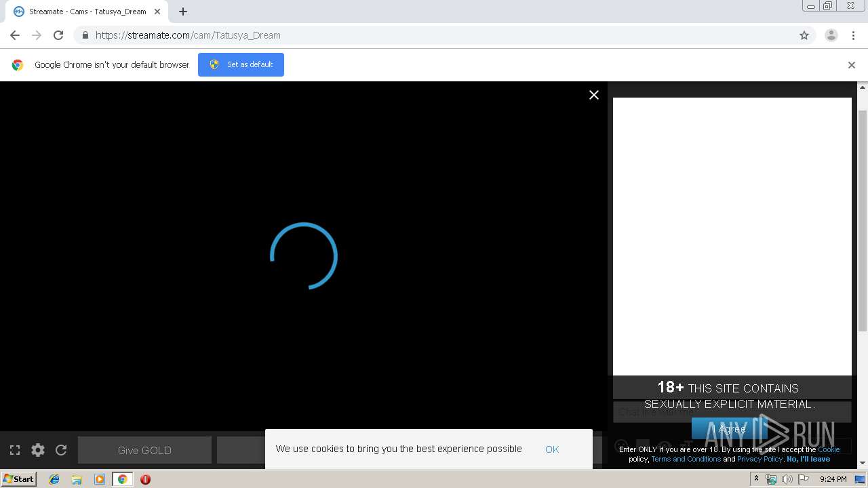Open media player taskbar icon

pyautogui.click(x=100, y=479)
